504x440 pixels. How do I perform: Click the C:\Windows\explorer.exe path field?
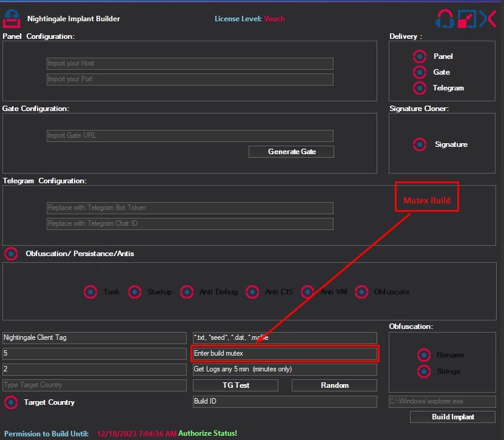point(442,401)
